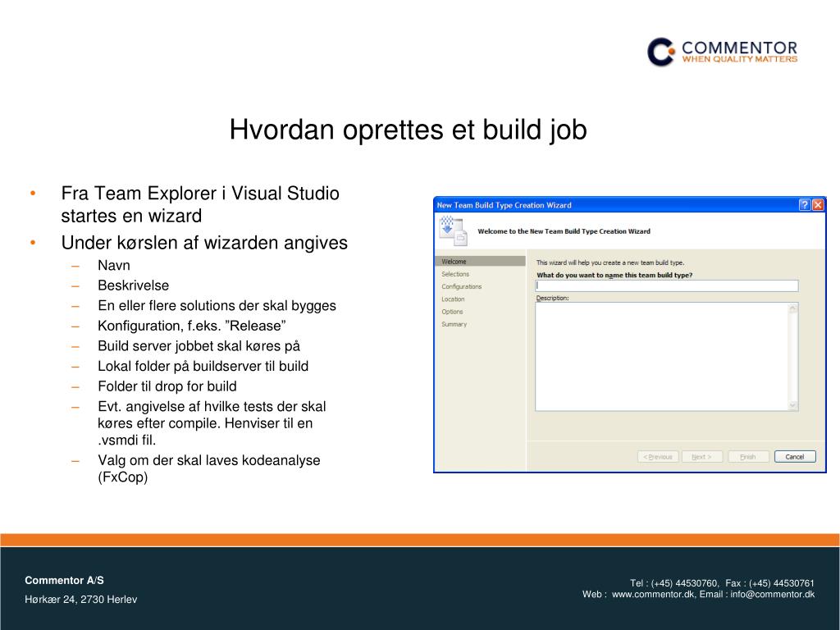Image resolution: width=840 pixels, height=630 pixels.
Task: Click 'Commentor A/S' in footer
Action: click(x=64, y=580)
